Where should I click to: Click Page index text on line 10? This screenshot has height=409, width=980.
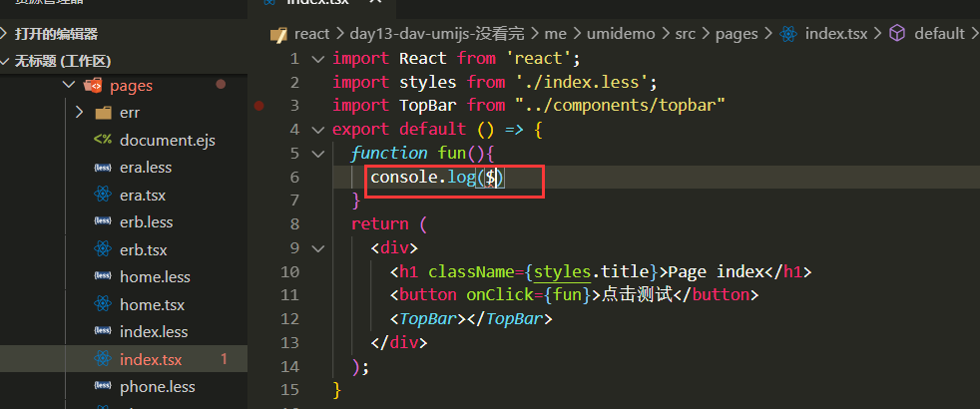tap(717, 272)
